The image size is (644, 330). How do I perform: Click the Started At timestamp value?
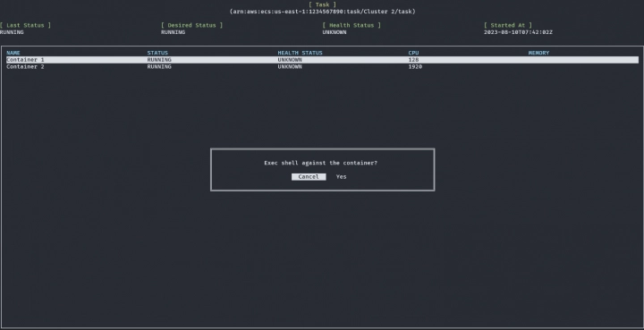[518, 32]
